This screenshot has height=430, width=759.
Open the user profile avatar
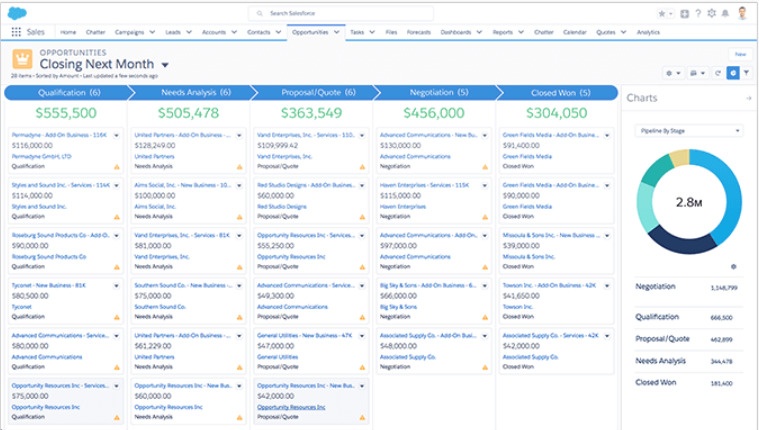742,13
